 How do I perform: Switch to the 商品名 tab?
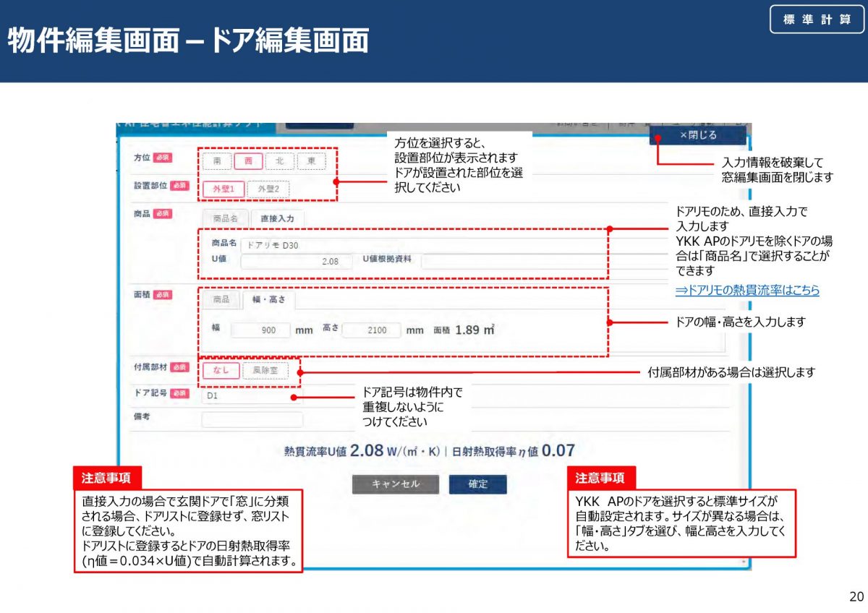(x=225, y=218)
